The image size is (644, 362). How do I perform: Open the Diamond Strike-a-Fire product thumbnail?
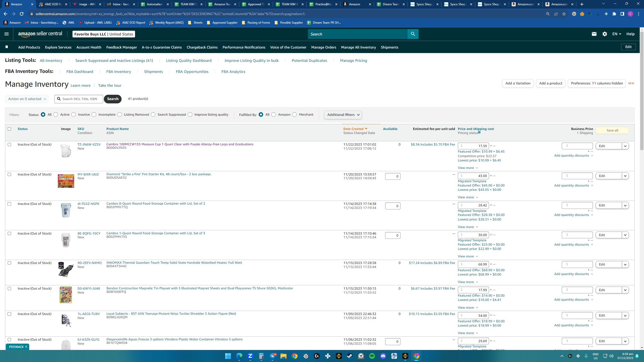click(x=66, y=181)
